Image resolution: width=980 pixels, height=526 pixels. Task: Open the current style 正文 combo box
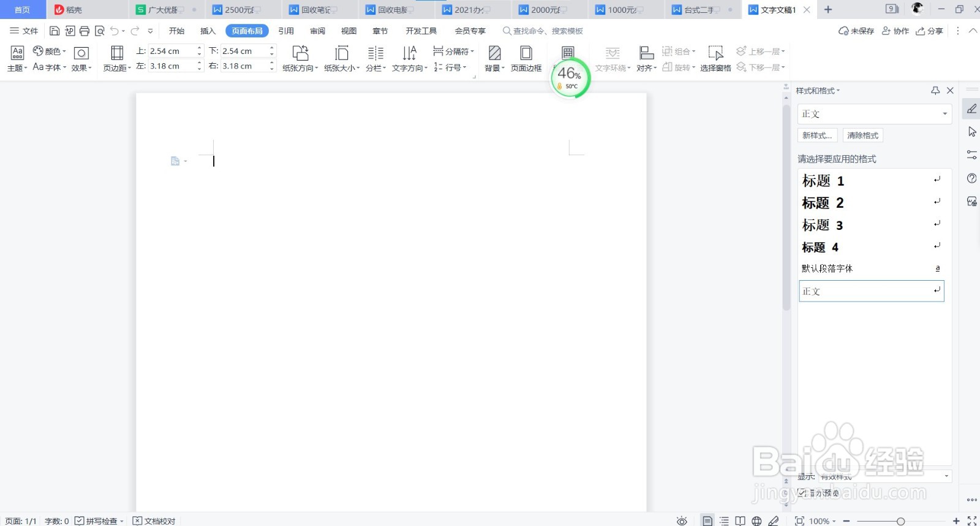[875, 114]
